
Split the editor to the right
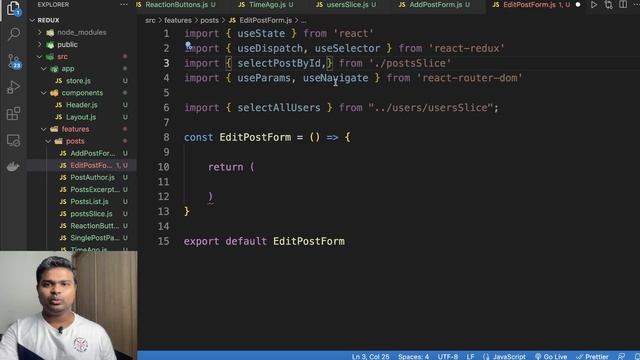pyautogui.click(x=623, y=4)
